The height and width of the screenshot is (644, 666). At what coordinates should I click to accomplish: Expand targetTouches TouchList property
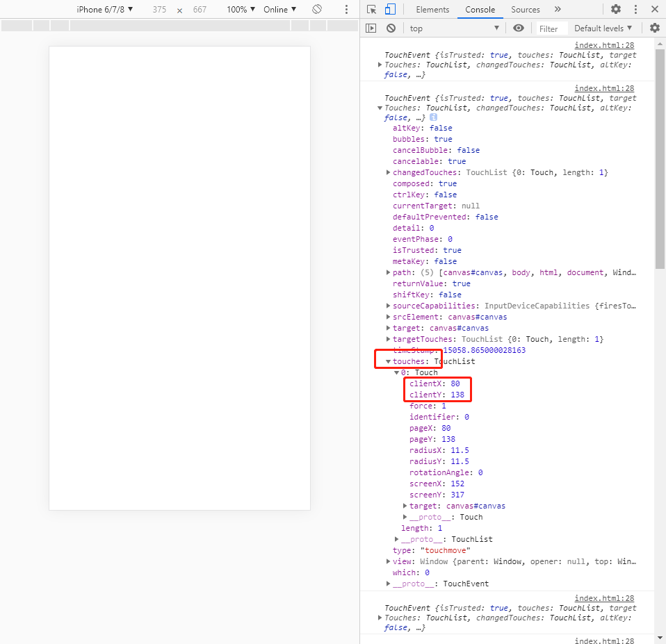pyautogui.click(x=388, y=339)
